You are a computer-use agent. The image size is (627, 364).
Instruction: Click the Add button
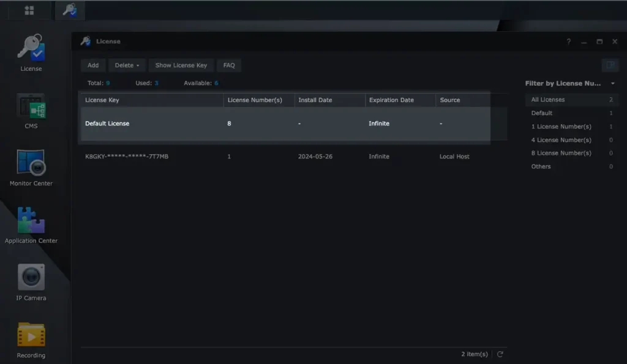(93, 65)
